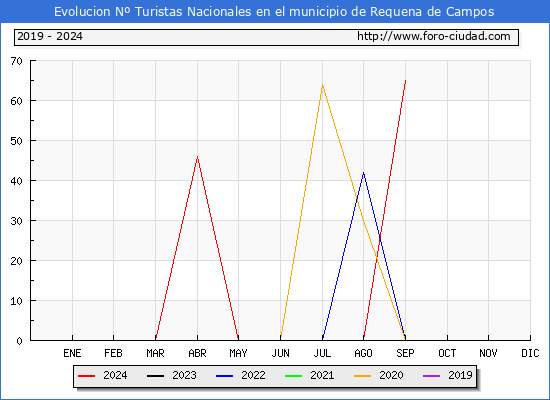This screenshot has height=400, width=550.
Task: Click the NOV month axis label
Action: coord(488,353)
